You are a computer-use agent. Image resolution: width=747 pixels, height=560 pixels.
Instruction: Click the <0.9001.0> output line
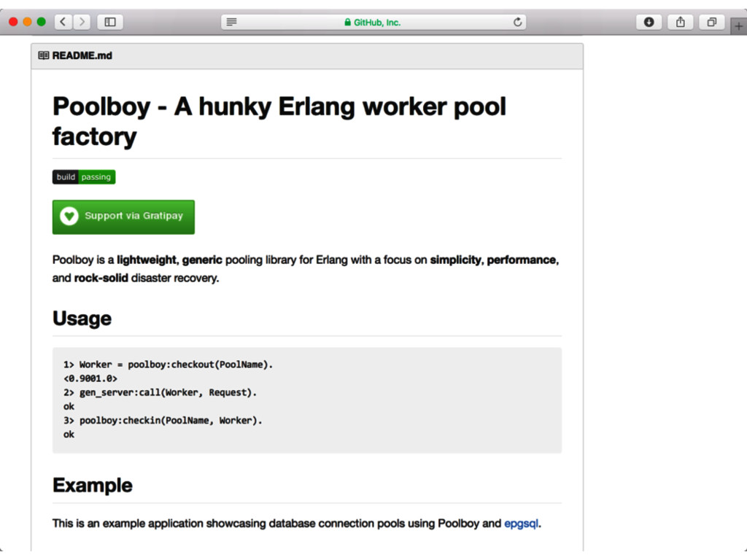click(90, 378)
